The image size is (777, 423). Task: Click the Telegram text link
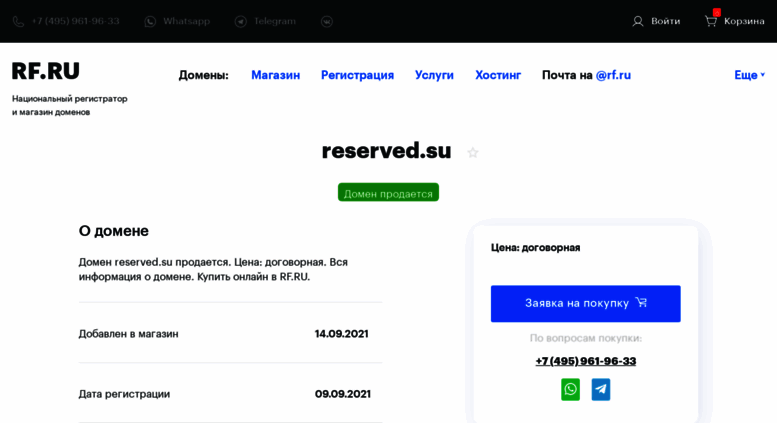275,21
